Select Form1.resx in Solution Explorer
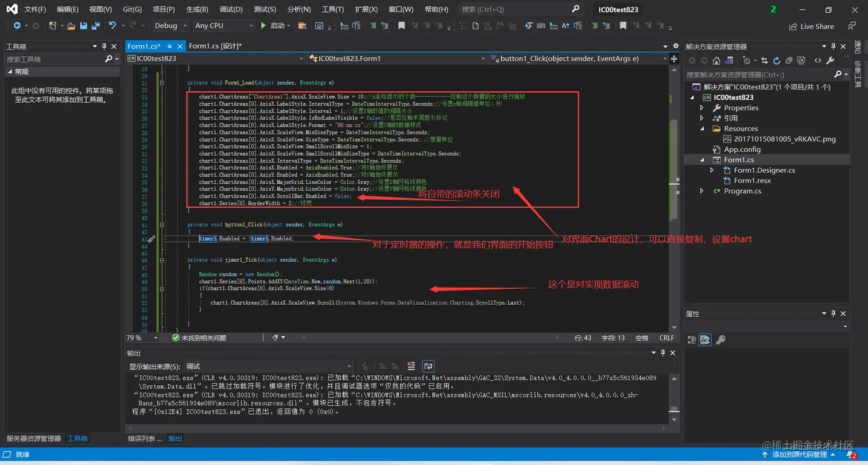Image resolution: width=868 pixels, height=465 pixels. pyautogui.click(x=752, y=181)
